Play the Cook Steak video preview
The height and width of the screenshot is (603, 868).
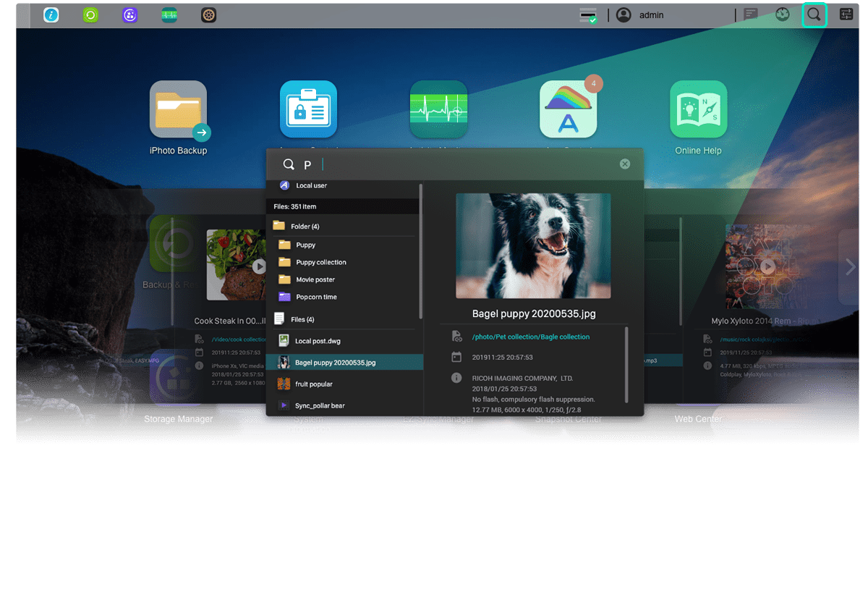pyautogui.click(x=259, y=267)
